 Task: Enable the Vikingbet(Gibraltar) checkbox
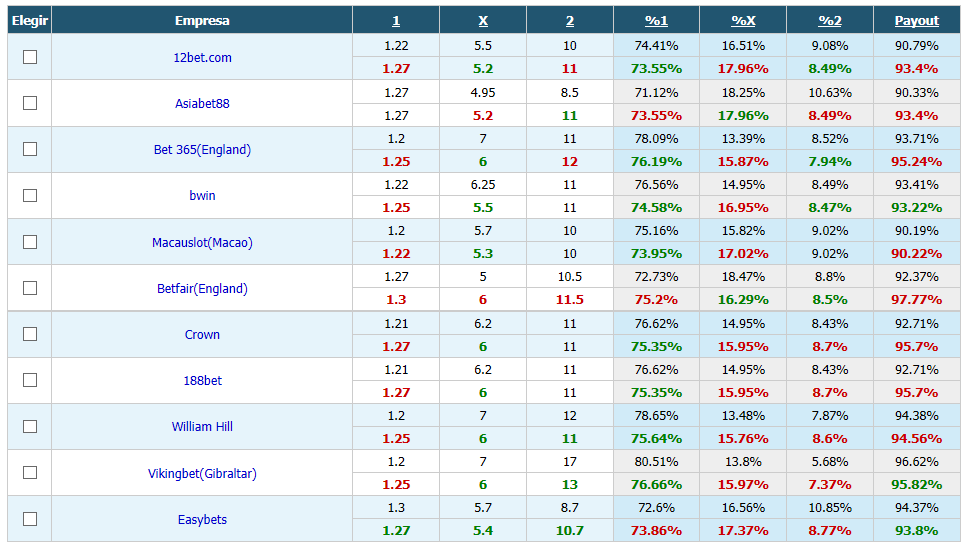pos(30,473)
